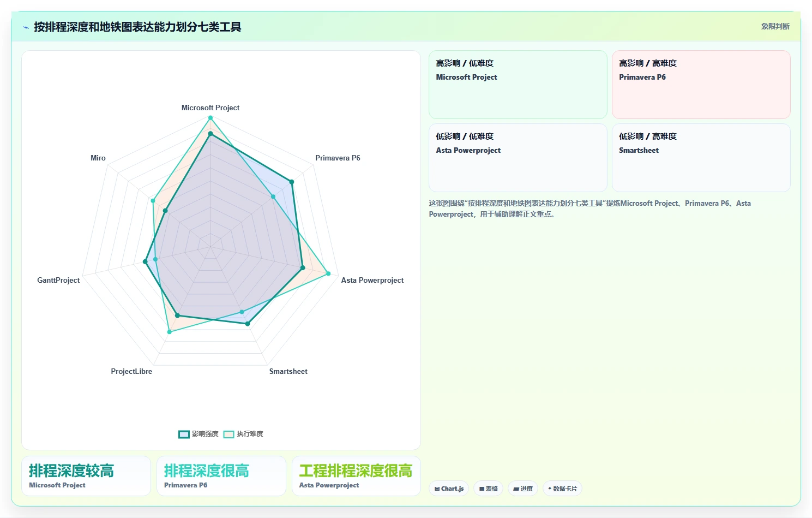Click the 表格 tag chip

coord(488,489)
